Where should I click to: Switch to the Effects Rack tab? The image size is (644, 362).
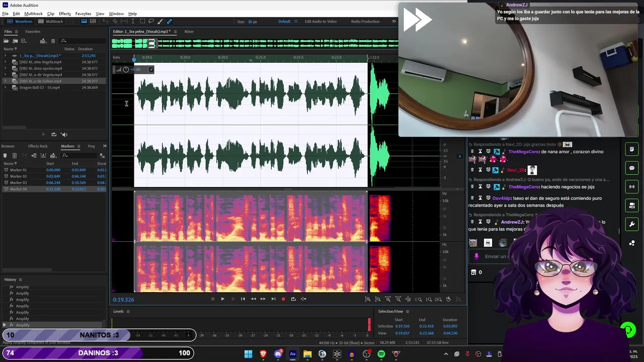click(x=38, y=146)
